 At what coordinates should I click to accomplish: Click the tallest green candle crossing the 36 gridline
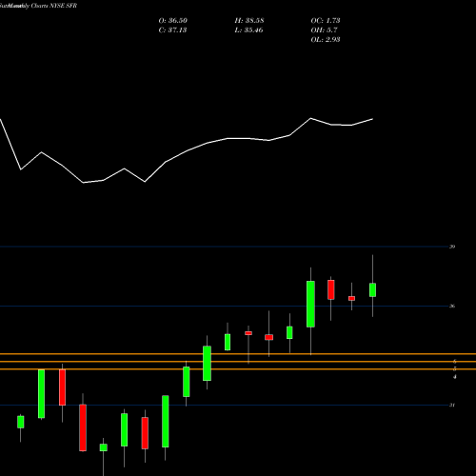tap(310, 304)
